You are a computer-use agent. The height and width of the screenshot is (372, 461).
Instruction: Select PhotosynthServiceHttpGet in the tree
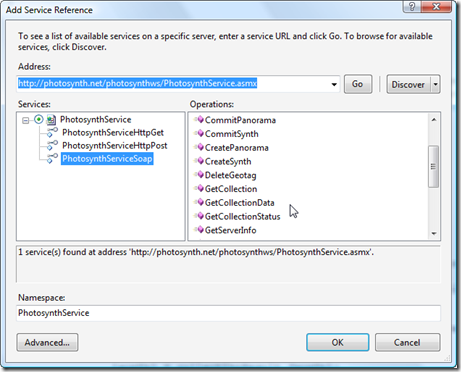tap(113, 133)
